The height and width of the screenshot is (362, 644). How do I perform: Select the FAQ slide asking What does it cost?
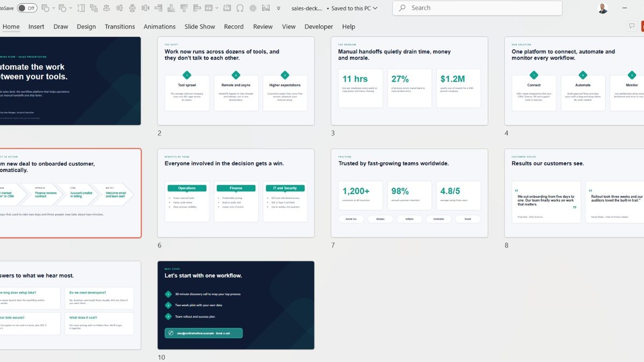[70, 305]
